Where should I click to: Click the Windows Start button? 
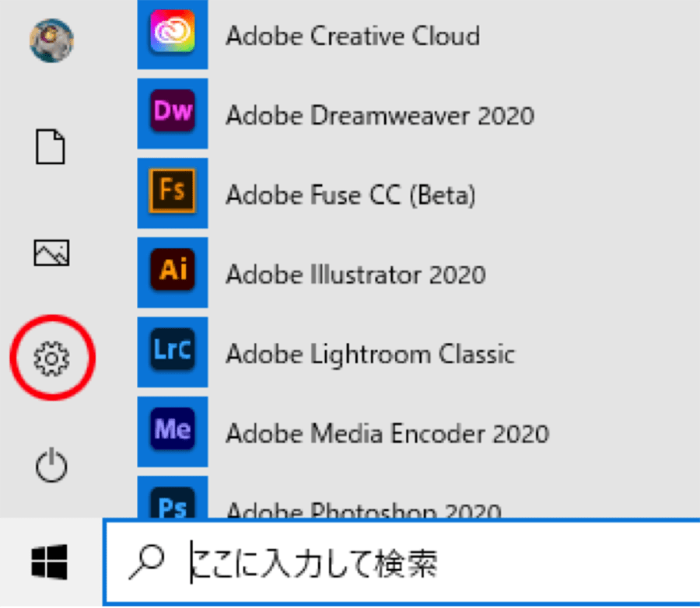(x=50, y=561)
